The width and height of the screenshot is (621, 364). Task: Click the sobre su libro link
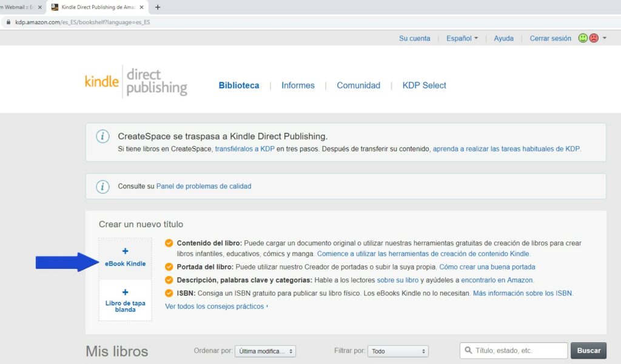click(397, 280)
